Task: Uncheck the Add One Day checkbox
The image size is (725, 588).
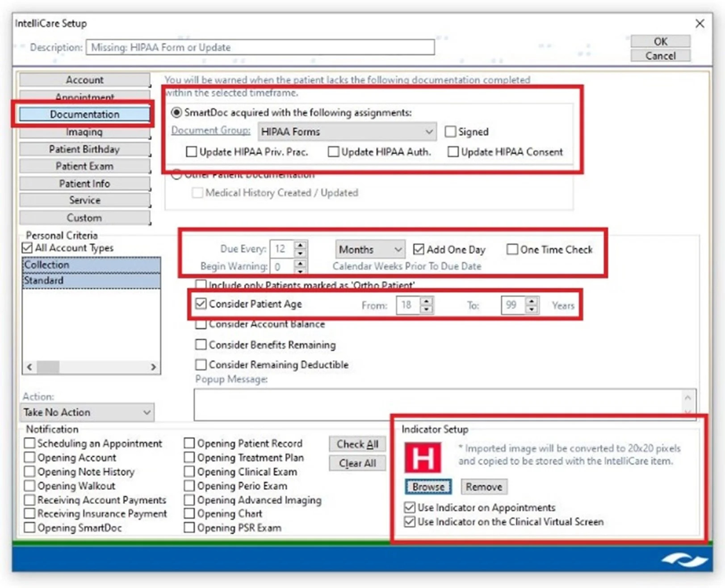Action: click(419, 249)
